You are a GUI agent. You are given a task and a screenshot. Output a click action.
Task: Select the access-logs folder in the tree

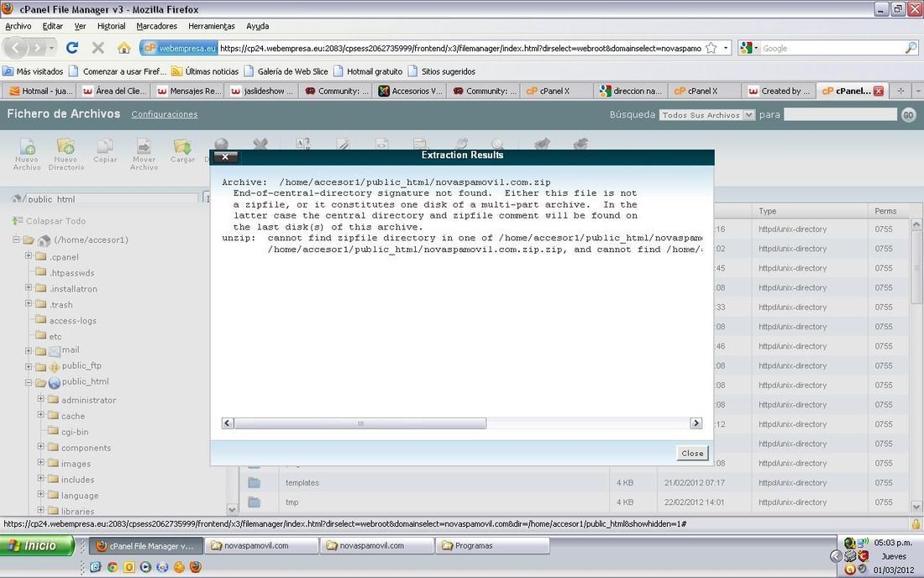[x=72, y=321]
